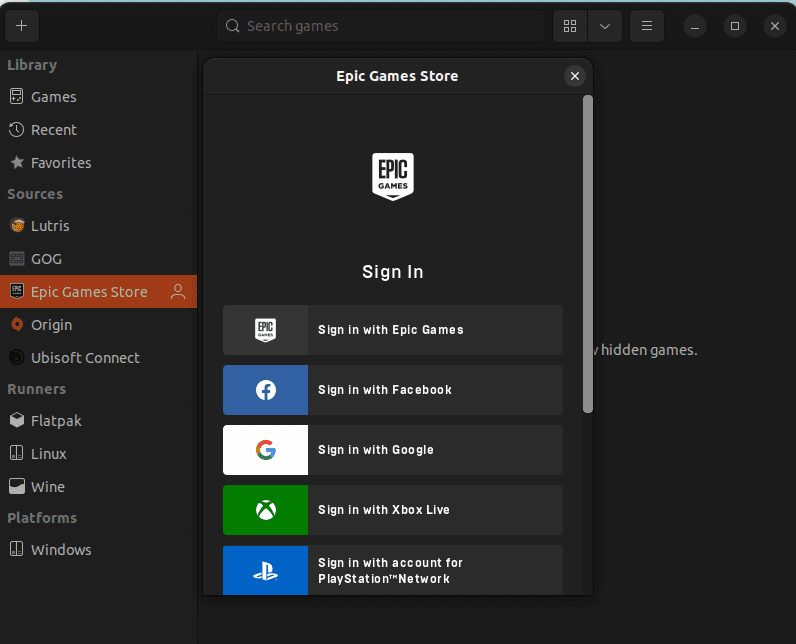
Task: Minimize the Lutris window
Action: (695, 26)
